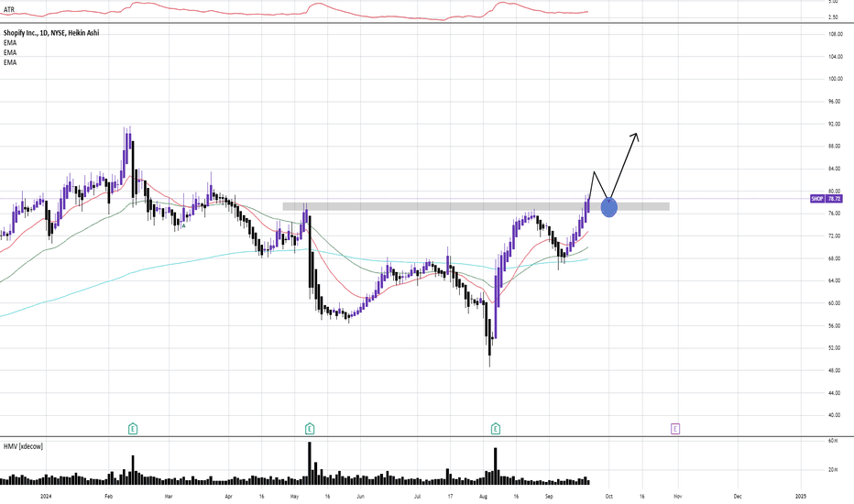Open the May earnings E marker
This screenshot has height=504, width=854.
(310, 429)
